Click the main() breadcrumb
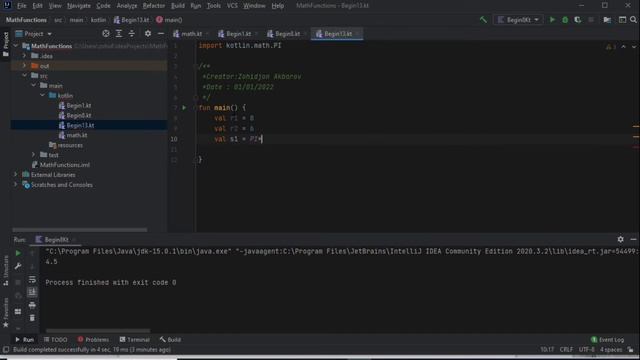640x360 pixels. [169, 20]
